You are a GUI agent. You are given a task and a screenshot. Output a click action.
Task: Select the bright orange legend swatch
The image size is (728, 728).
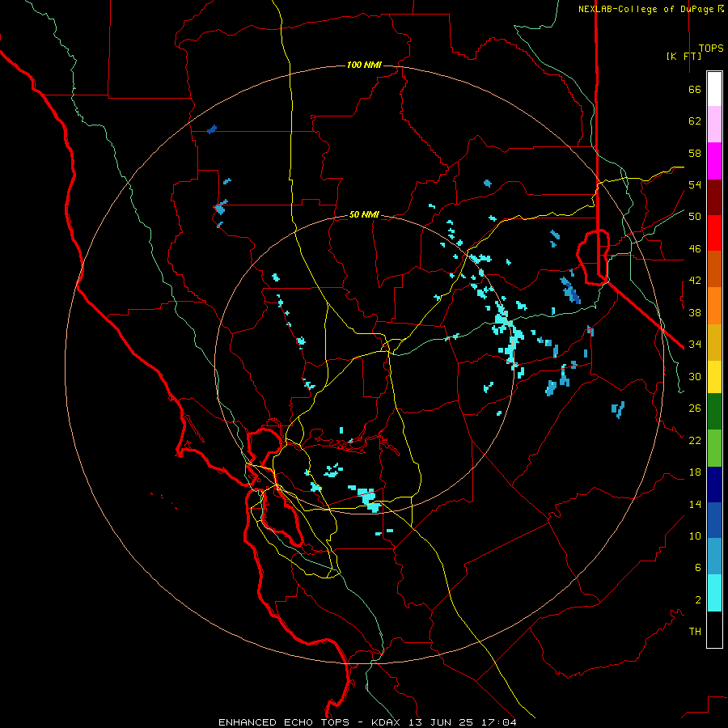(714, 306)
